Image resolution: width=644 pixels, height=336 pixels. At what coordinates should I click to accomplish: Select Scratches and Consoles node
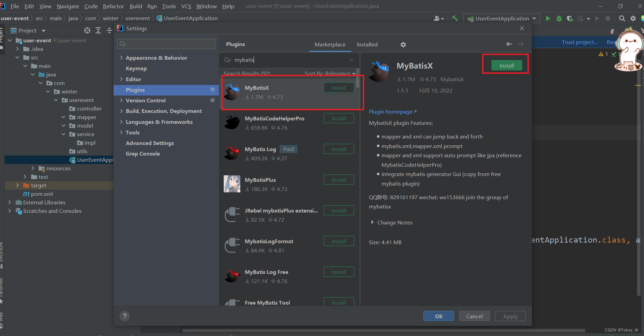coord(52,211)
